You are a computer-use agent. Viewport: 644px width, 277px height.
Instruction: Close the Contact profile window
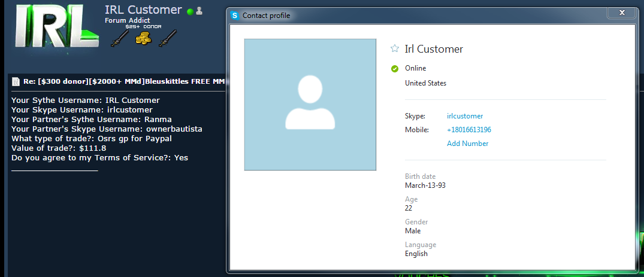coord(622,13)
